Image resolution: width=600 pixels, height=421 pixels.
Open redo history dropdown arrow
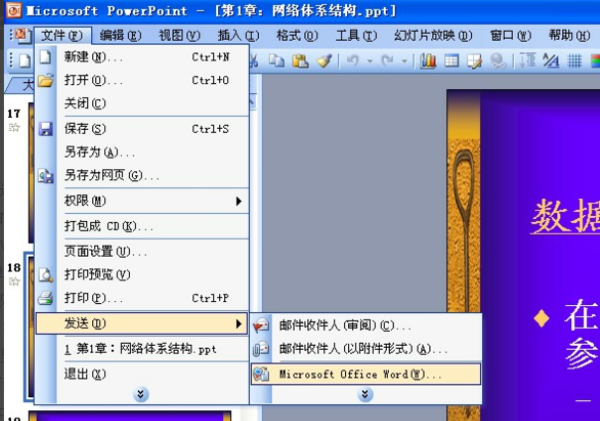click(404, 61)
